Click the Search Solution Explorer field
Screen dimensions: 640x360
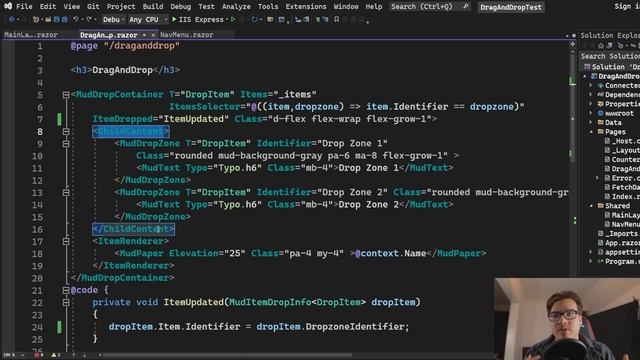tap(610, 56)
